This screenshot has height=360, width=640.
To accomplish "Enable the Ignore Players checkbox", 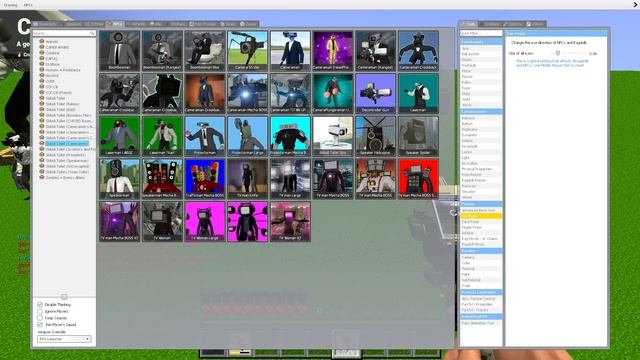I will [40, 311].
